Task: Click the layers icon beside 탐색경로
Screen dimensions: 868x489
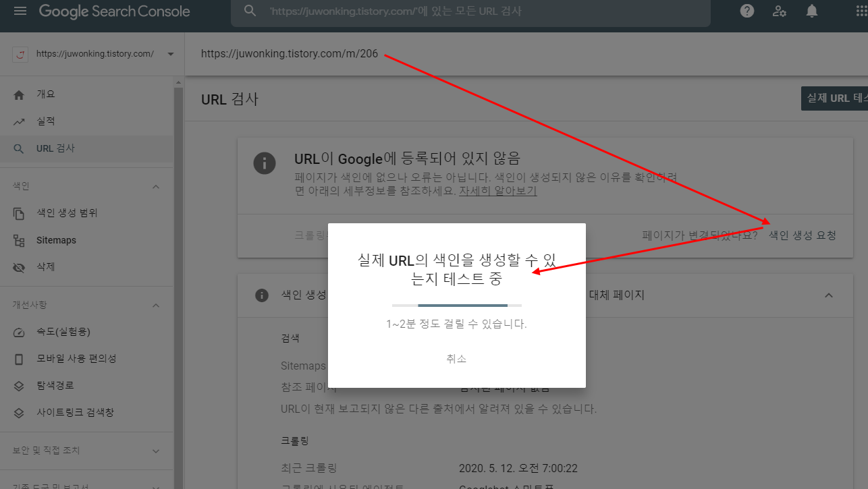Action: tap(19, 386)
